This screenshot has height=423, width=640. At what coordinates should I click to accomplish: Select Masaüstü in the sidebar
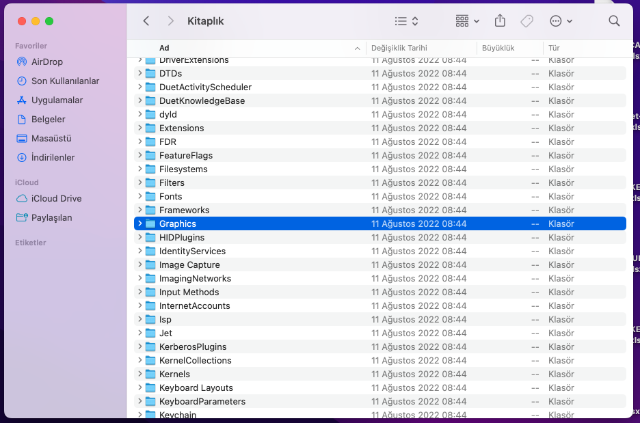tap(52, 138)
